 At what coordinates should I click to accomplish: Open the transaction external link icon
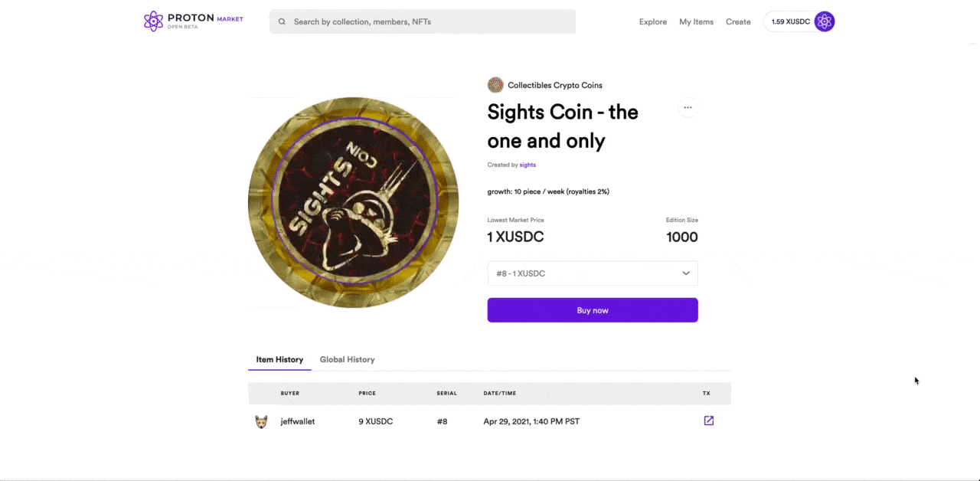click(708, 420)
